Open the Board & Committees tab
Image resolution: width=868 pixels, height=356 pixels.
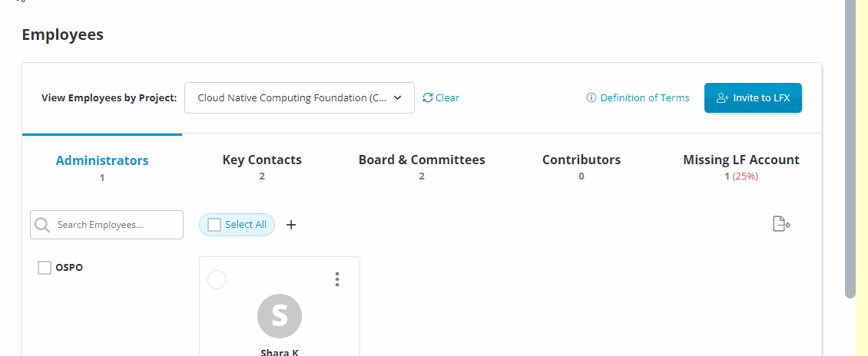(422, 160)
